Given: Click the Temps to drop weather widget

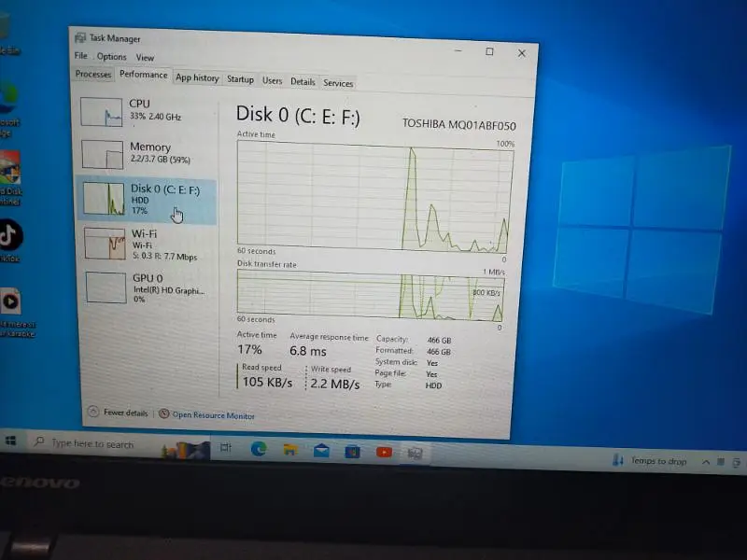Looking at the screenshot, I should pos(649,460).
